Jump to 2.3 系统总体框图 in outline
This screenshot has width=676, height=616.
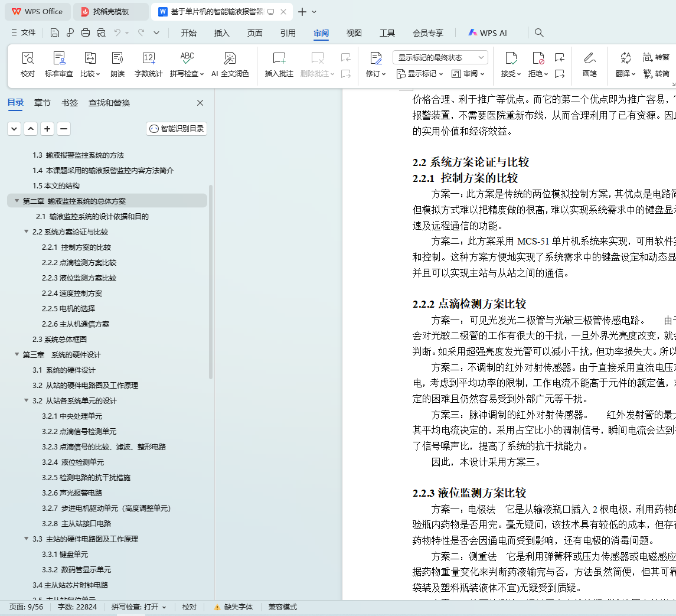60,340
